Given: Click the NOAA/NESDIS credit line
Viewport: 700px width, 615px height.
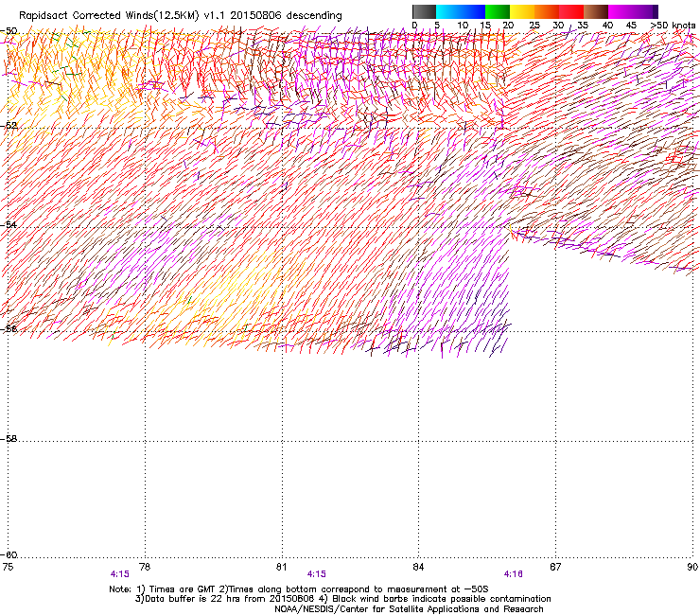Looking at the screenshot, I should (409, 609).
